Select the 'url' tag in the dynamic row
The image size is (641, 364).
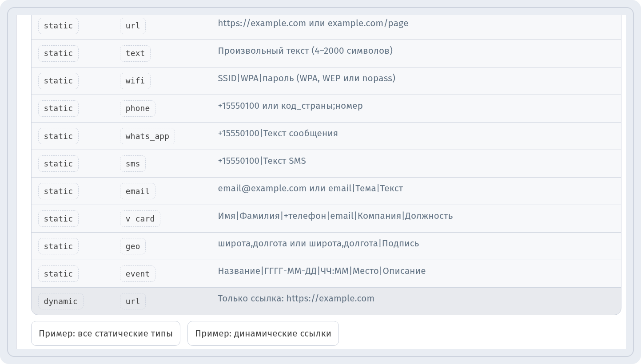click(x=133, y=301)
